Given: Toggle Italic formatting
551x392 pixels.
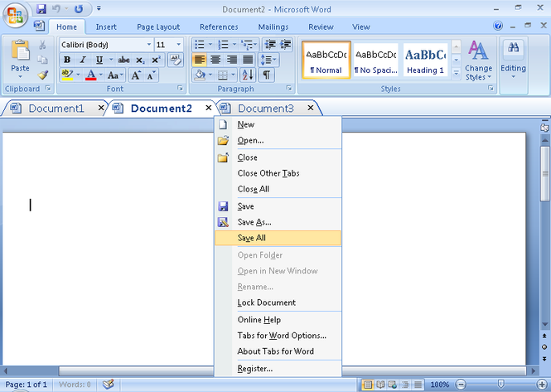Looking at the screenshot, I should [83, 60].
